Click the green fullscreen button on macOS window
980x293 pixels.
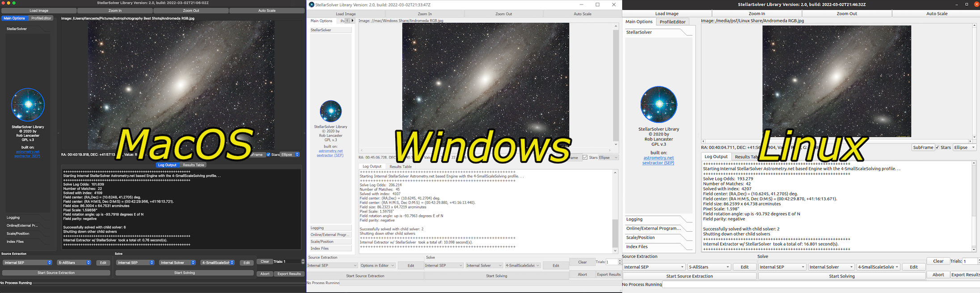tap(14, 3)
